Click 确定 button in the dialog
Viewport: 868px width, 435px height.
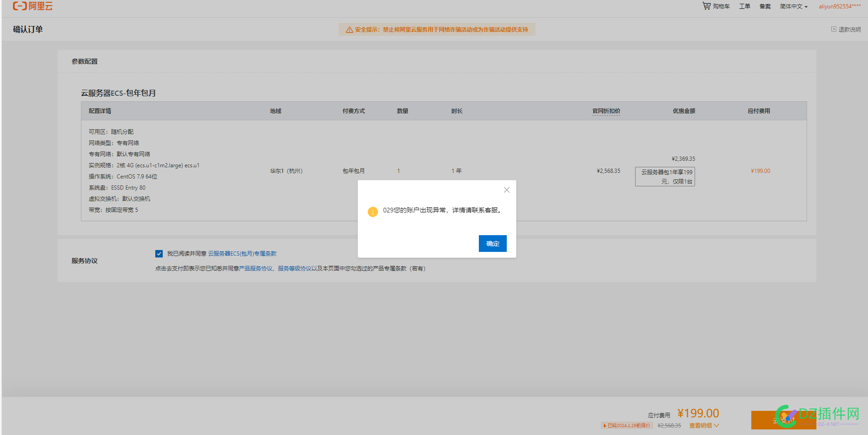pos(493,244)
